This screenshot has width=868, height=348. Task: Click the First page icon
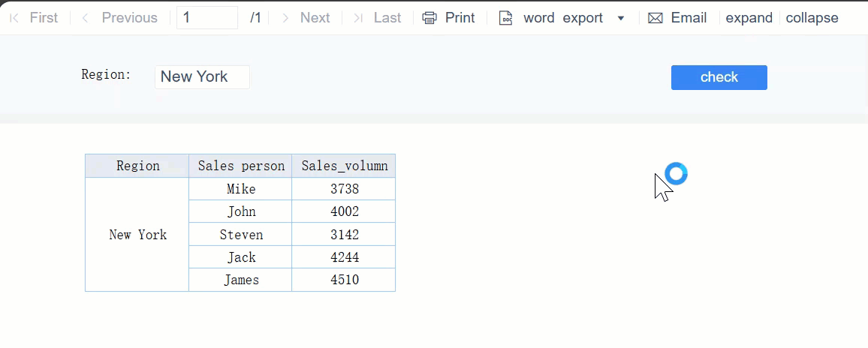(x=15, y=18)
